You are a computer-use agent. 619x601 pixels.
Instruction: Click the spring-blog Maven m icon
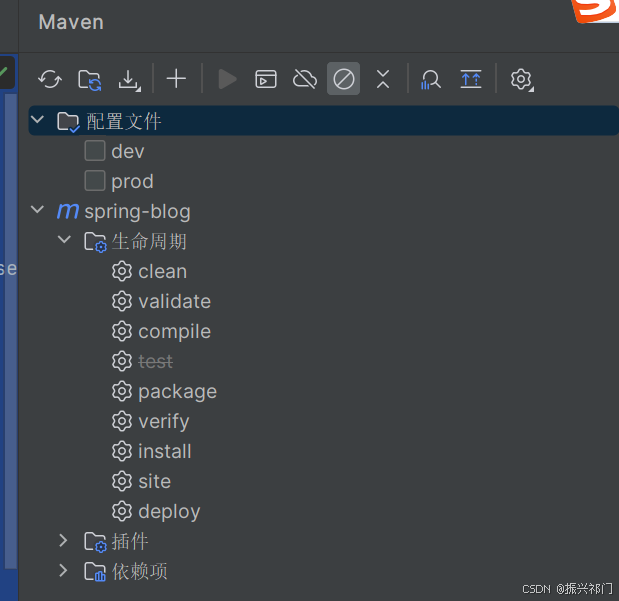tap(68, 211)
